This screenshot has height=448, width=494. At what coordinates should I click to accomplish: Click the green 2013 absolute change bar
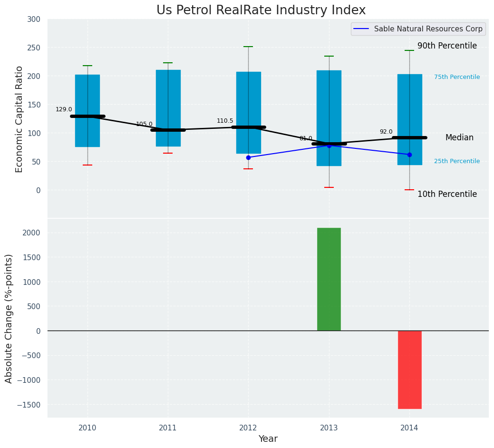coord(329,279)
